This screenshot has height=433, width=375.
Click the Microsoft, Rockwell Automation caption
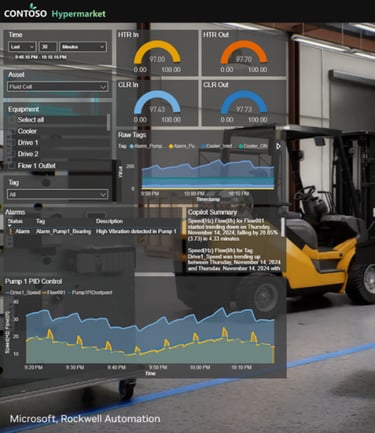(x=85, y=419)
